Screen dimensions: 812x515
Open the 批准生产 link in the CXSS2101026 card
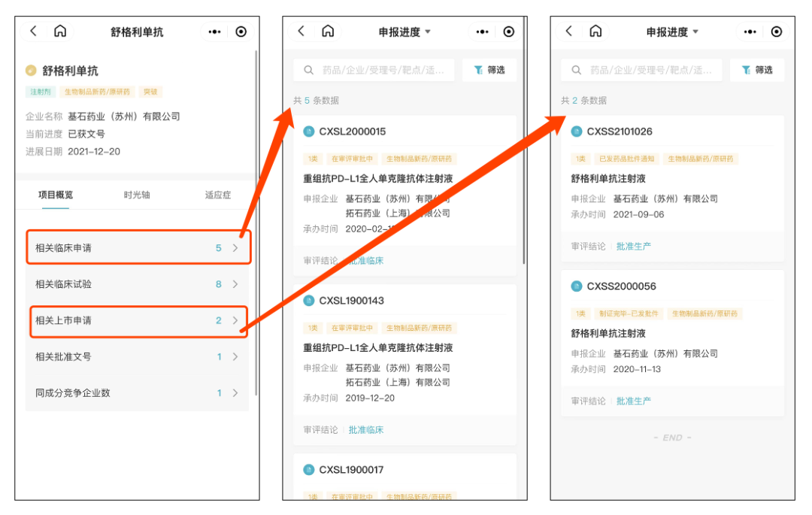pos(634,247)
